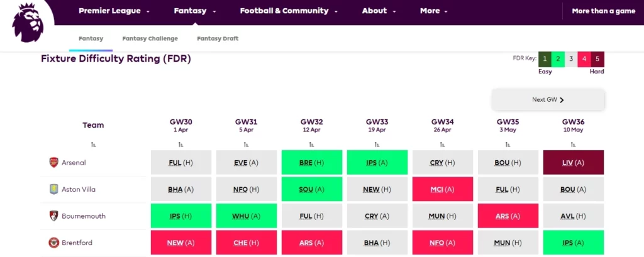
Task: Click Aston Villa's BOU (A) fixture
Action: pos(574,189)
